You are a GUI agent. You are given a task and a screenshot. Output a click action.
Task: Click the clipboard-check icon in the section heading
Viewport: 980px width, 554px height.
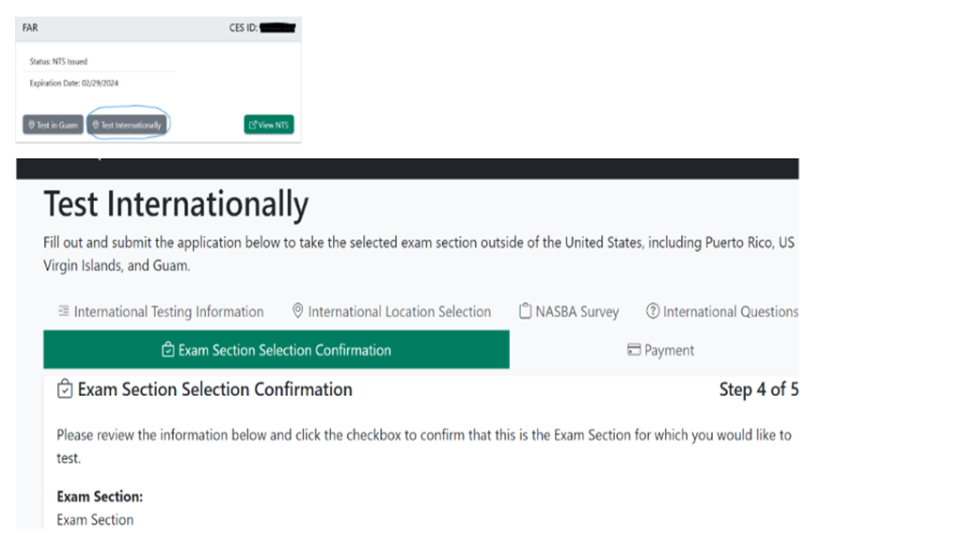[65, 389]
